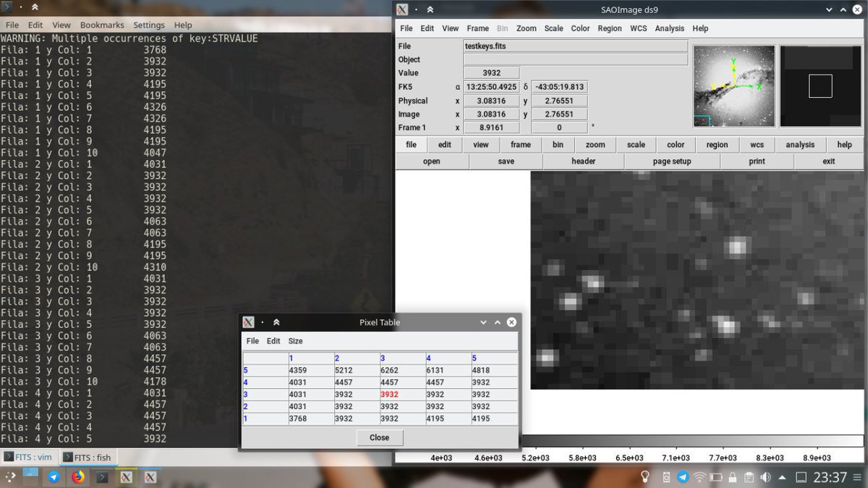Image resolution: width=868 pixels, height=488 pixels.
Task: Open Size menu in Pixel Table
Action: click(x=296, y=341)
